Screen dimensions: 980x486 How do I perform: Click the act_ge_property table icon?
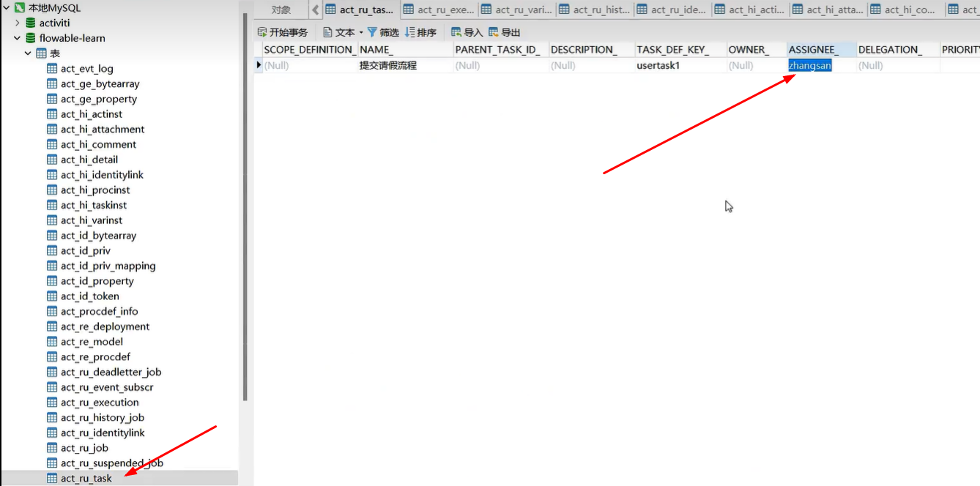pyautogui.click(x=52, y=99)
